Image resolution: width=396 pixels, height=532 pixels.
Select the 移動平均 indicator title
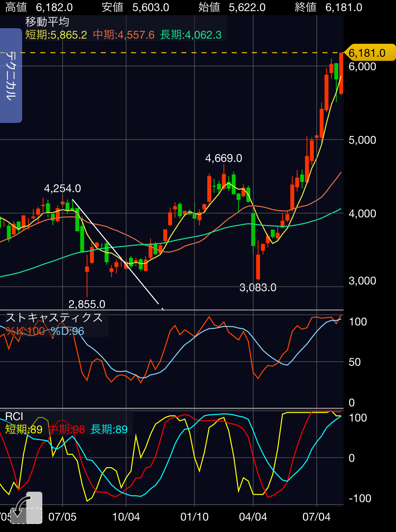coord(47,22)
